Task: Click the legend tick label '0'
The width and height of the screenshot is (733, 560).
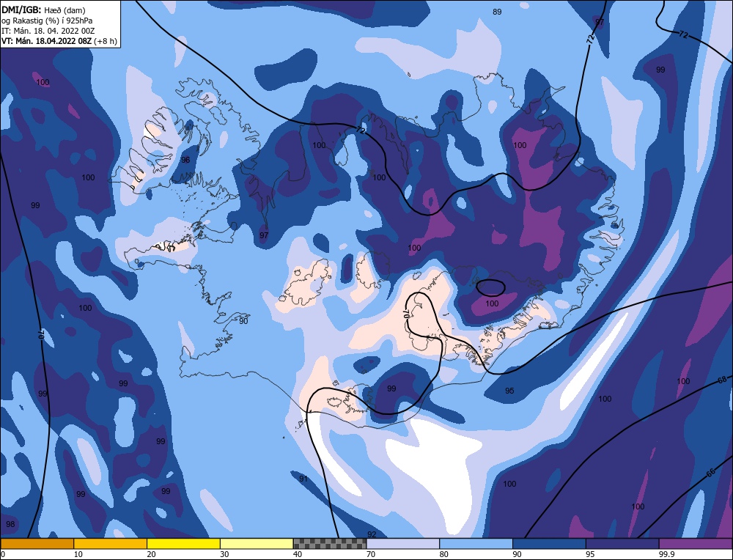Action: point(3,554)
